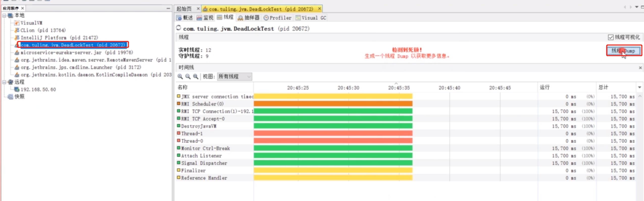Screen dimensions: 644x201
Task: Zoom out the timeline
Action: point(188,76)
